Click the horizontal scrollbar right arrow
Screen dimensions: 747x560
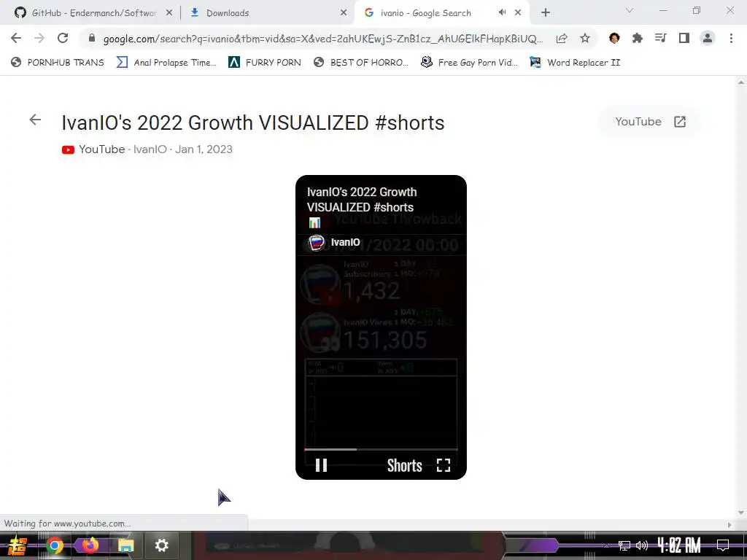pos(729,524)
